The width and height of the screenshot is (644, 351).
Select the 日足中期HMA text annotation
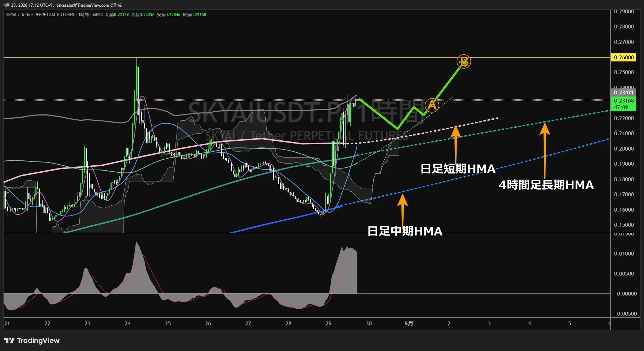tap(405, 231)
